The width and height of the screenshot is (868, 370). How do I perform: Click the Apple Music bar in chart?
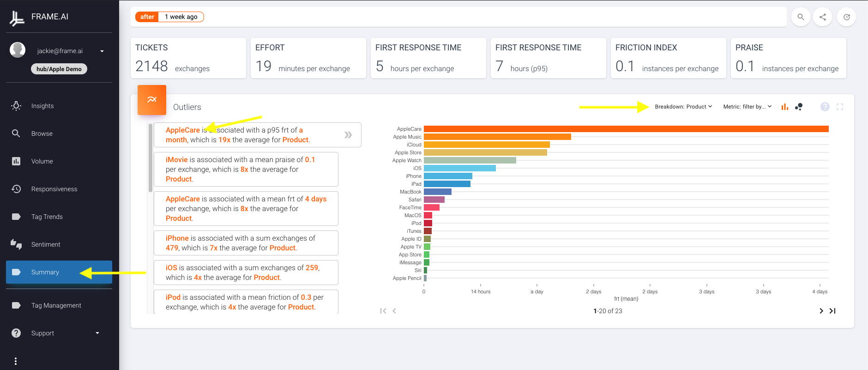pyautogui.click(x=497, y=137)
